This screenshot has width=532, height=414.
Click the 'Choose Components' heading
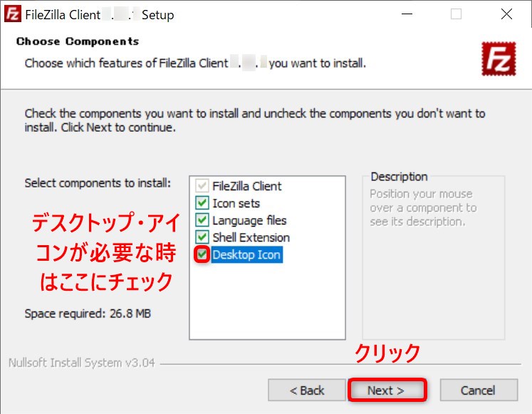pyautogui.click(x=78, y=41)
